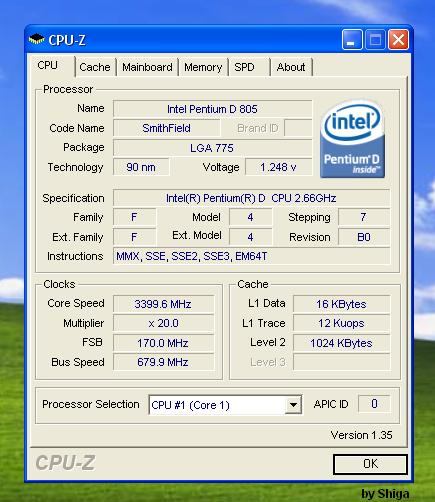Switch to the CPU tab
Image resolution: width=435 pixels, height=502 pixels.
(x=52, y=65)
